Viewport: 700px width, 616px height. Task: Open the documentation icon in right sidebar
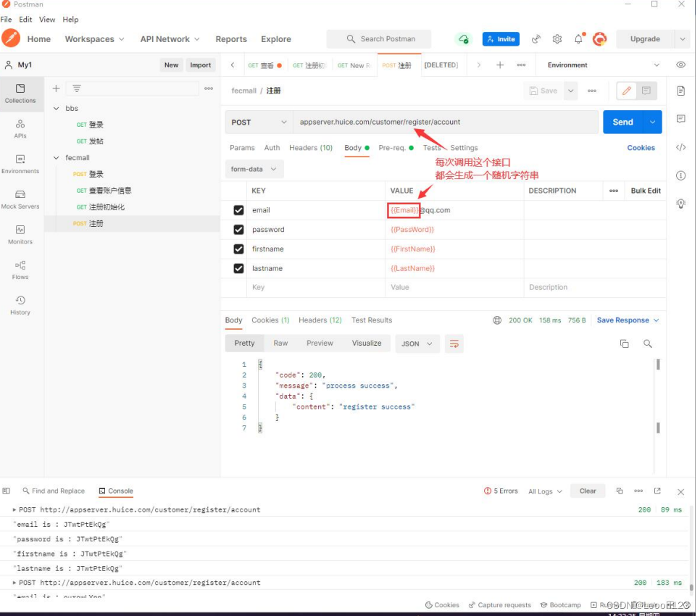[681, 91]
